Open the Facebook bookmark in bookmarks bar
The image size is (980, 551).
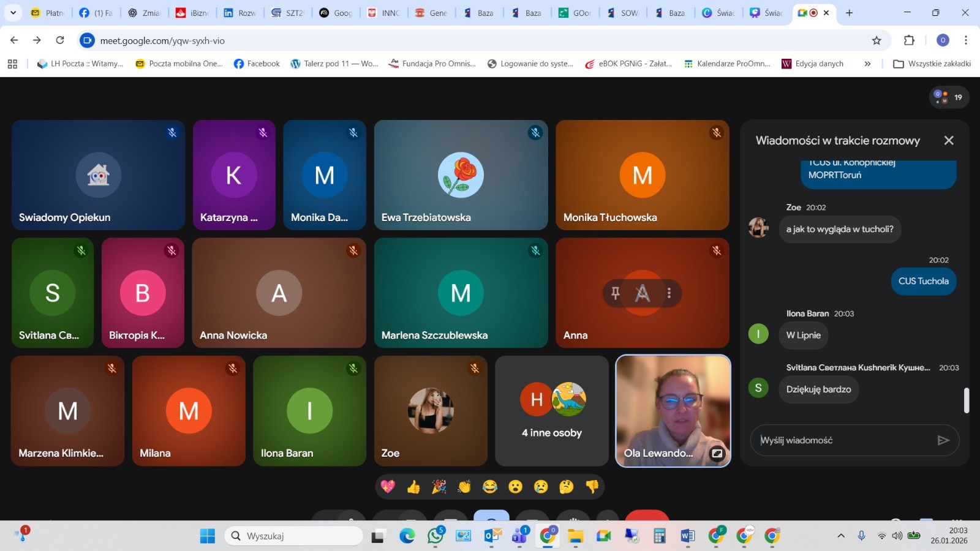[257, 64]
